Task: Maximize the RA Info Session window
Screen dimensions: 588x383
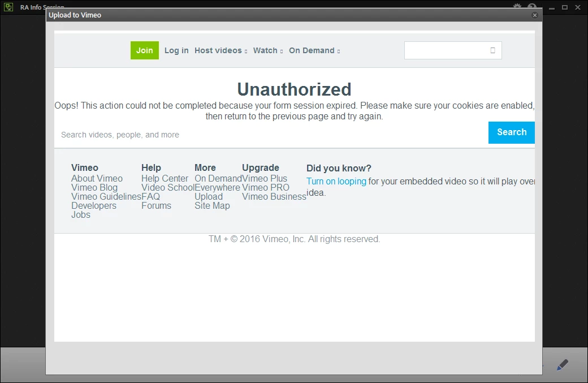Action: tap(565, 7)
